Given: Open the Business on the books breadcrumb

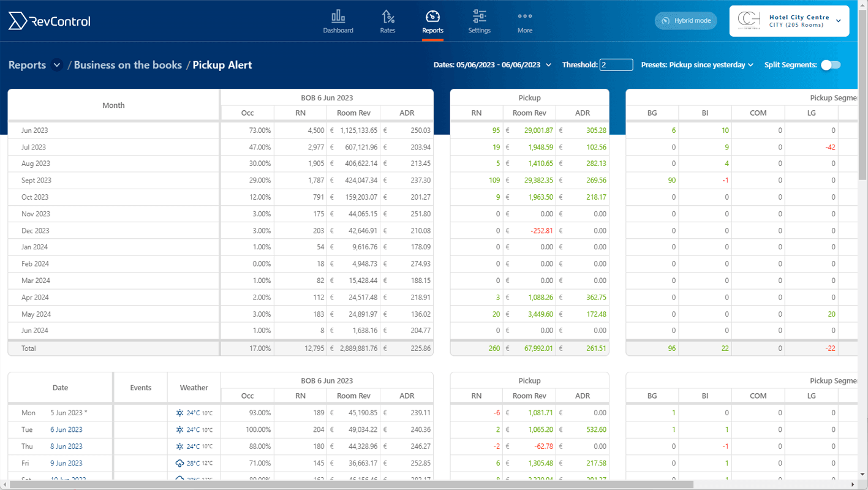Looking at the screenshot, I should [x=127, y=64].
